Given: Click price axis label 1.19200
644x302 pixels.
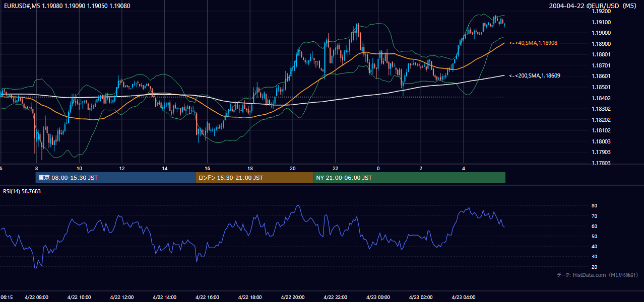Looking at the screenshot, I should (601, 11).
